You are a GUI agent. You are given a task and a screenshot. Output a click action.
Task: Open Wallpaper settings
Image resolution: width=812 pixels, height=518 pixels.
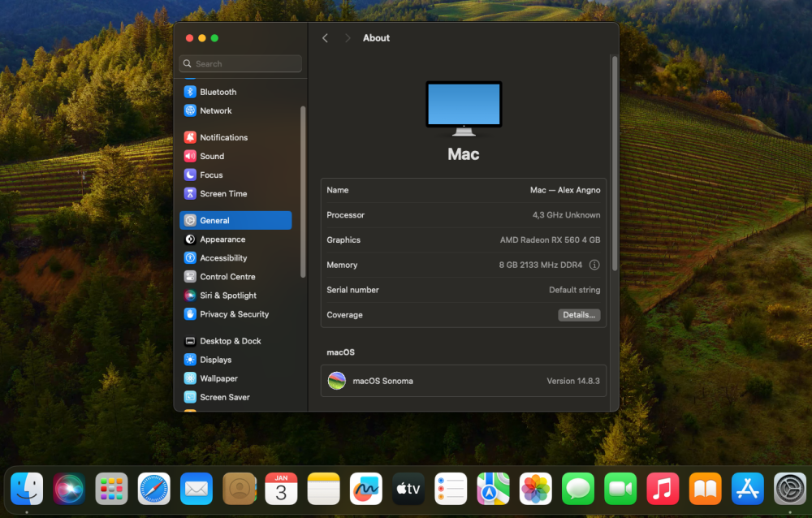(x=235, y=378)
